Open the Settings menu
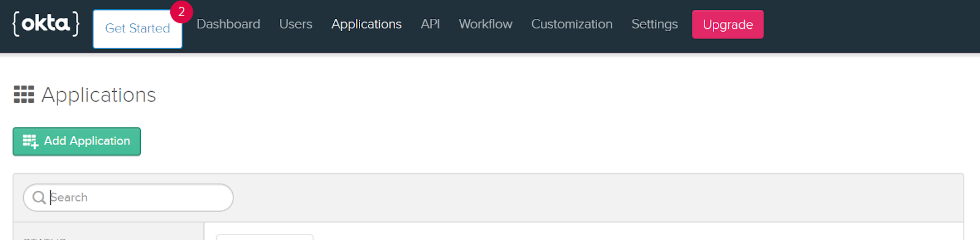 coord(655,24)
